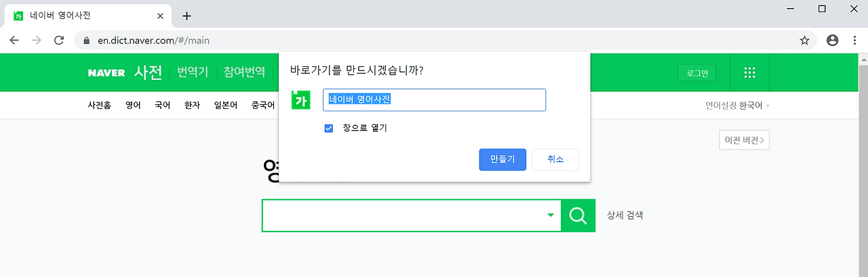
Task: Click the 상세 검색 link
Action: click(x=625, y=215)
